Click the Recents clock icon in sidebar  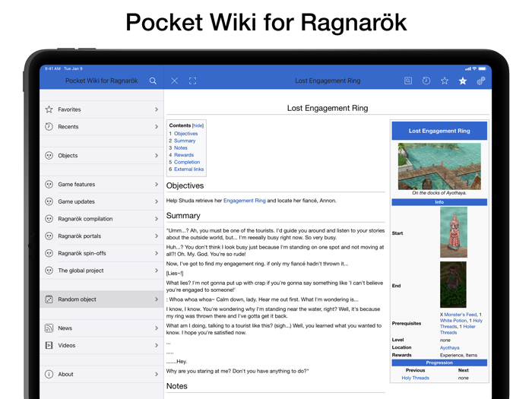[49, 127]
